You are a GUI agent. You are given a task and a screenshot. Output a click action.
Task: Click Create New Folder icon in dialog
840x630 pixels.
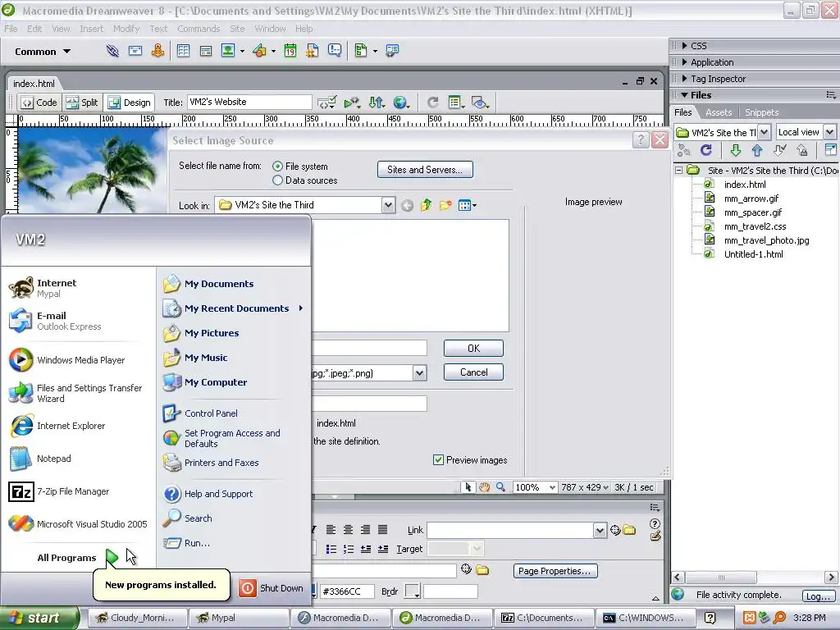[445, 205]
